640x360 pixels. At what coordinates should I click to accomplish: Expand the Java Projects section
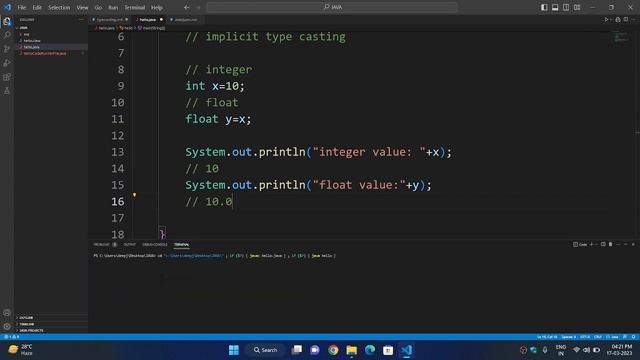[51, 330]
